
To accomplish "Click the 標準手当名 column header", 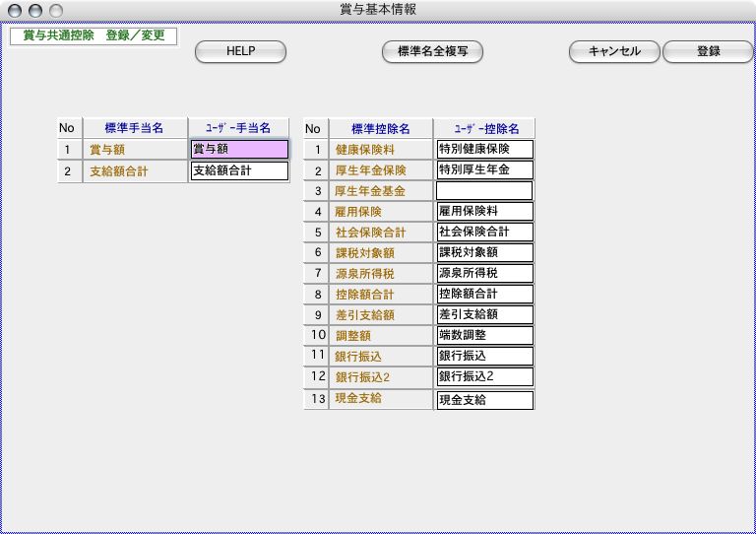I will (x=133, y=128).
